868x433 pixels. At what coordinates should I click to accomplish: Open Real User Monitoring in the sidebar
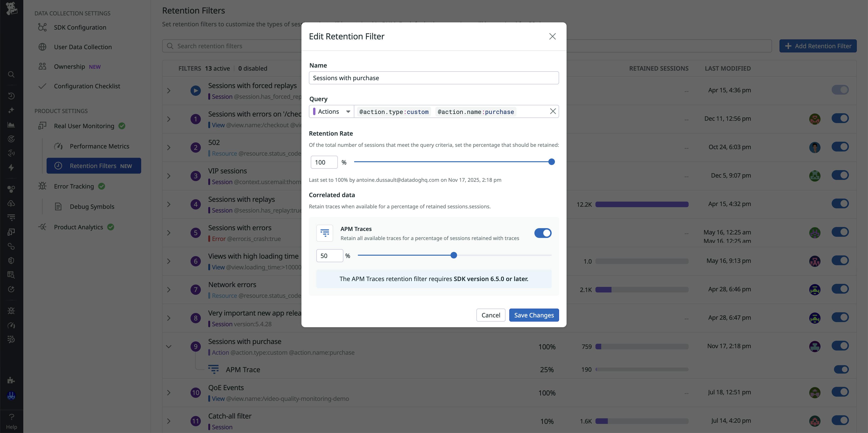[x=84, y=126]
